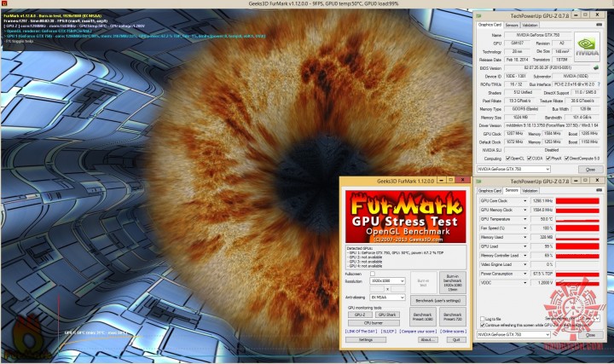Open FurMark Settings
Viewport: 614px width, 364px height.
click(x=365, y=340)
